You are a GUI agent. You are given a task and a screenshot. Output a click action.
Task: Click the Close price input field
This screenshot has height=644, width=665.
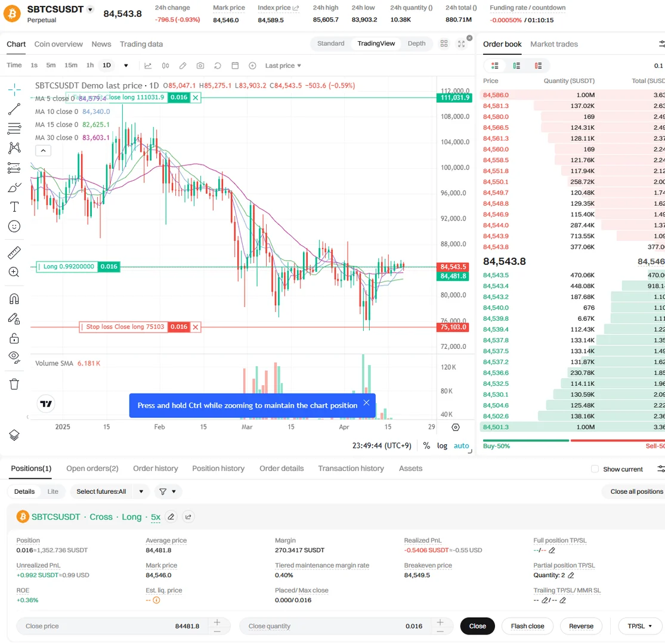pyautogui.click(x=112, y=626)
